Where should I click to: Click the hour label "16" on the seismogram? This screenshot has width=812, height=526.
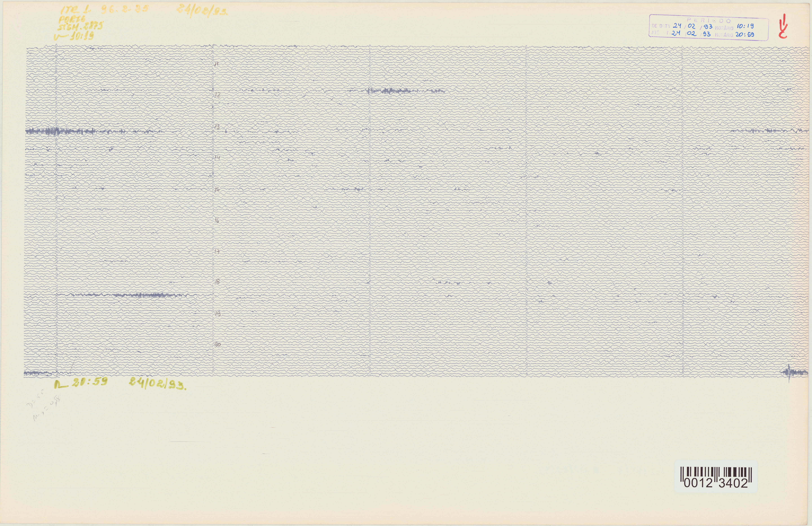point(217,220)
